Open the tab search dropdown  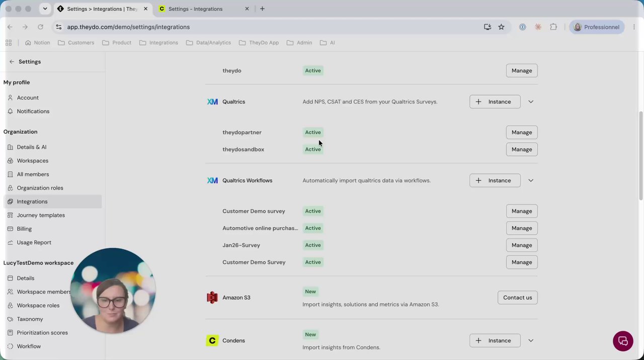pyautogui.click(x=45, y=9)
